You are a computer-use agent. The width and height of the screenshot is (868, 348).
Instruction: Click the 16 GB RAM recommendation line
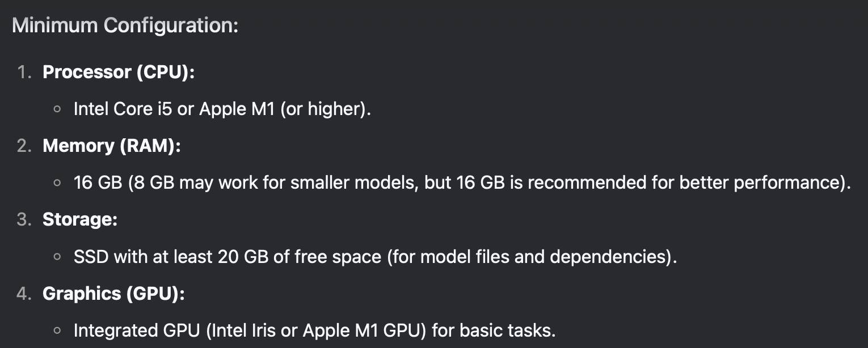pos(462,183)
